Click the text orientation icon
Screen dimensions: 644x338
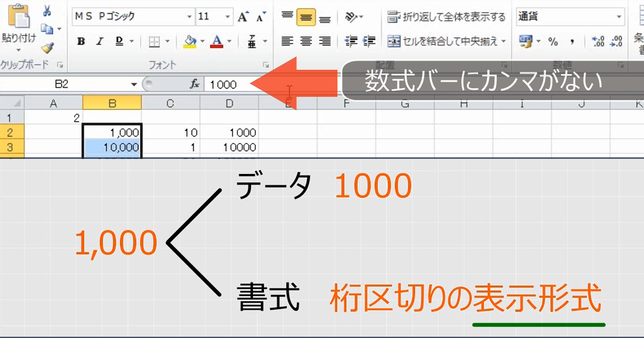tap(351, 17)
